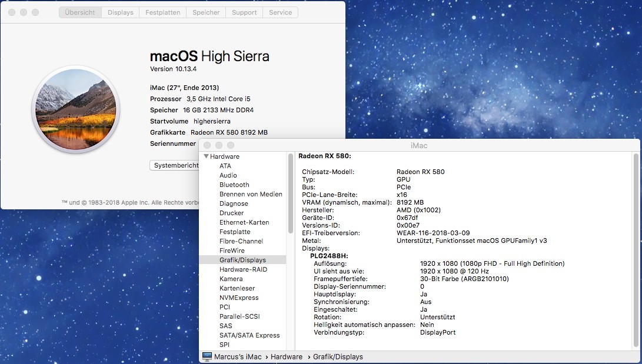This screenshot has height=364, width=642.
Task: Select FireWire in the sidebar
Action: (232, 251)
